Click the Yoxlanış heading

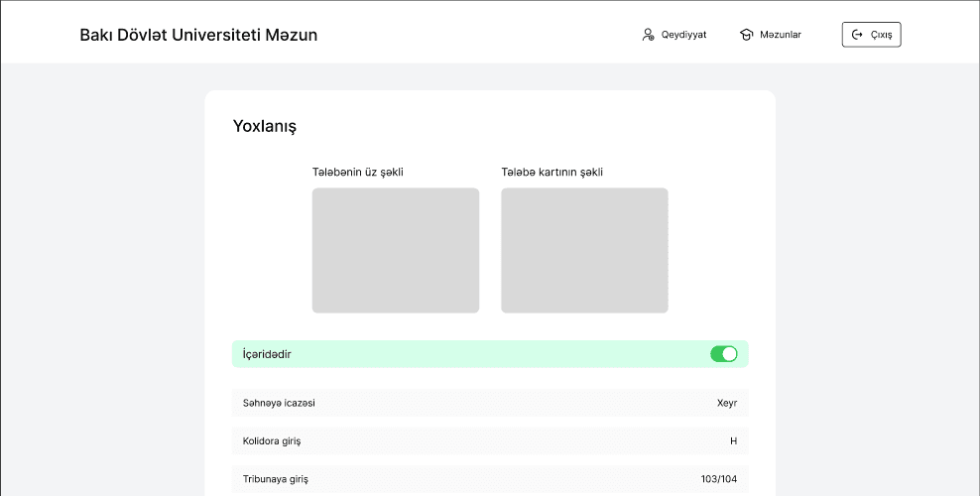[x=264, y=126]
